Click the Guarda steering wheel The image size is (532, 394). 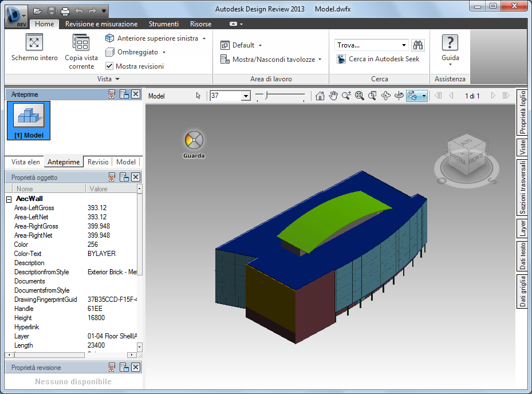(x=194, y=140)
